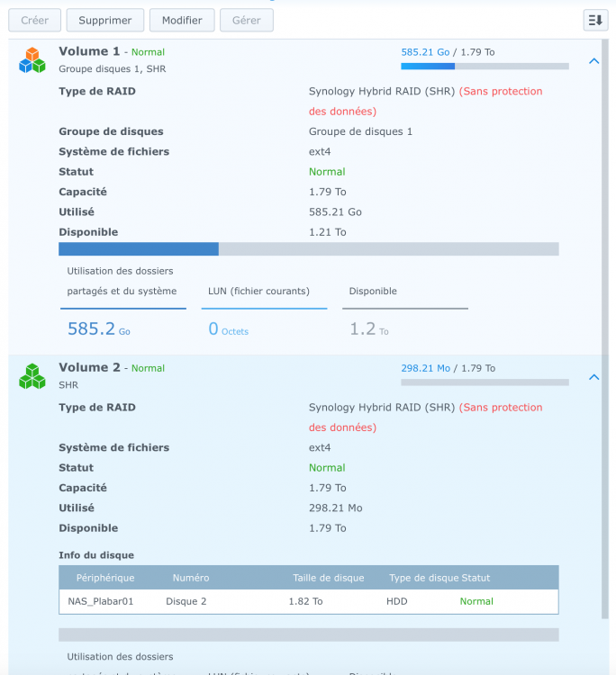Collapse the Volume 1 details chevron

[593, 61]
